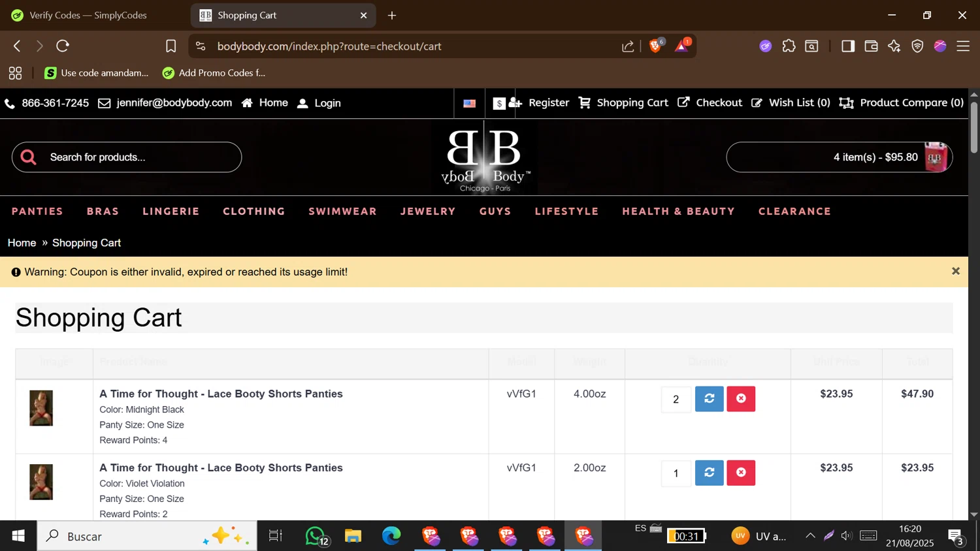Open the JEWELRY menu
The height and width of the screenshot is (551, 980).
point(428,212)
